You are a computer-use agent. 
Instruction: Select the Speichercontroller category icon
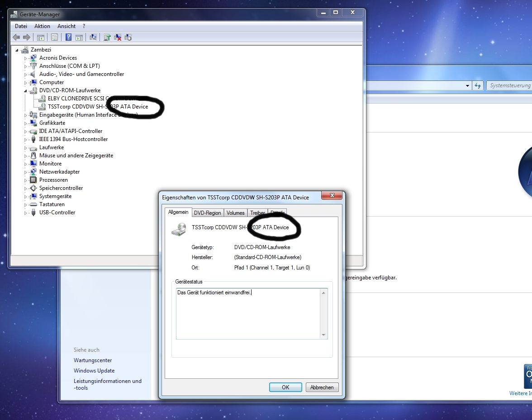click(33, 188)
